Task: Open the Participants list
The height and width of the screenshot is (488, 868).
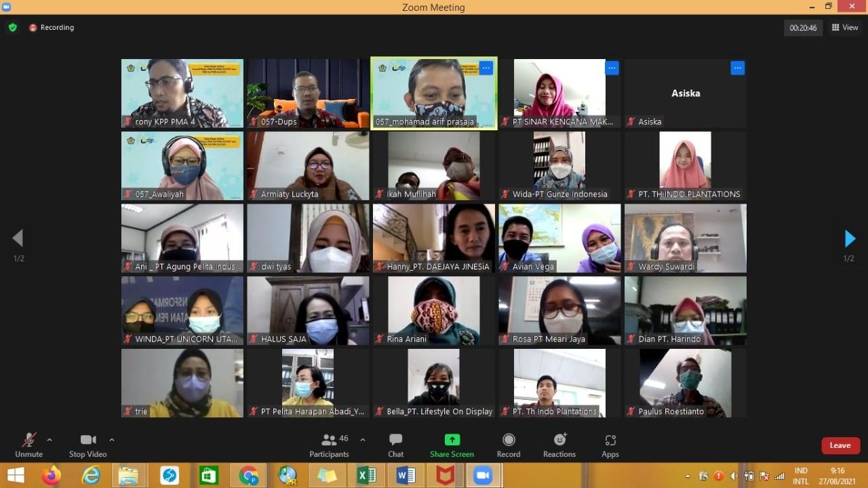Action: [330, 445]
